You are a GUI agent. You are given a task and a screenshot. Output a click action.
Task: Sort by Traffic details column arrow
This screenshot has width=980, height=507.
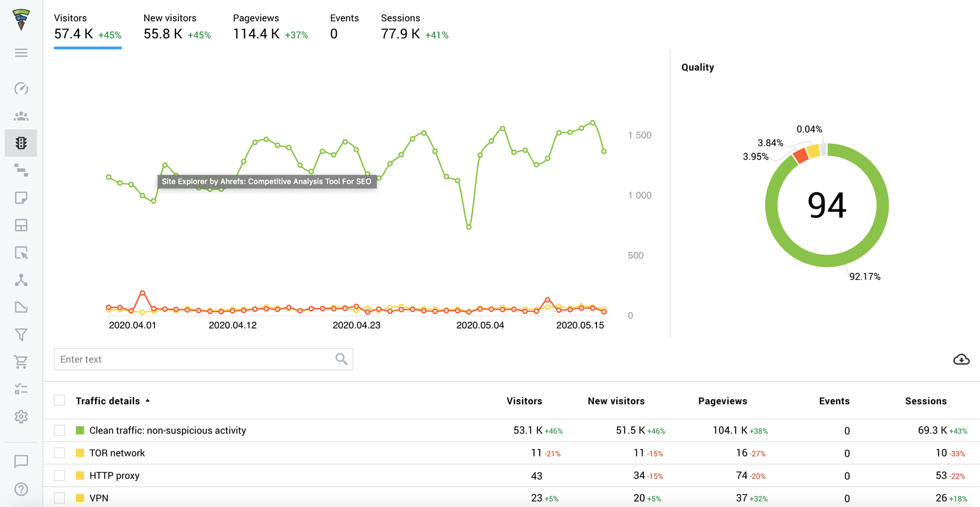click(x=147, y=401)
